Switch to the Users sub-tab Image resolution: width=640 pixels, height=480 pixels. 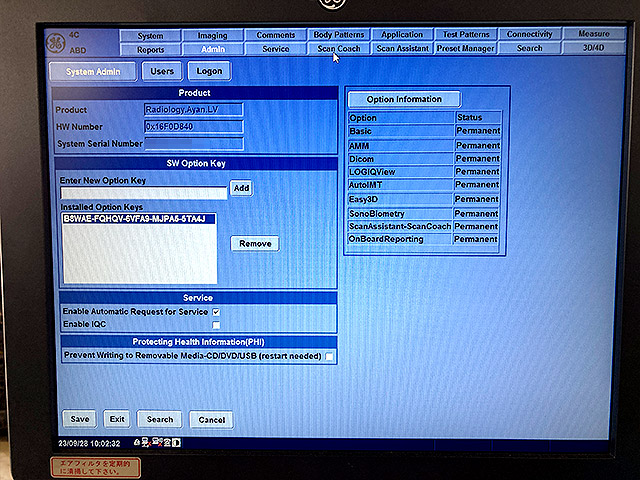click(162, 71)
